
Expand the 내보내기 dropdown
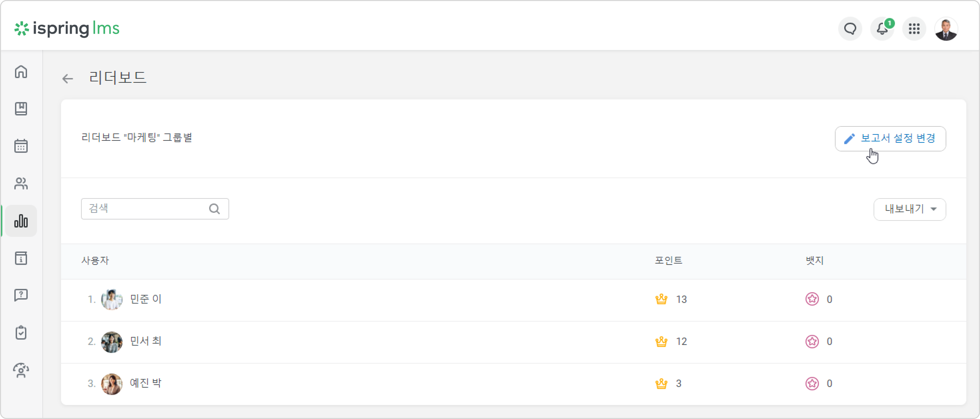click(x=910, y=209)
